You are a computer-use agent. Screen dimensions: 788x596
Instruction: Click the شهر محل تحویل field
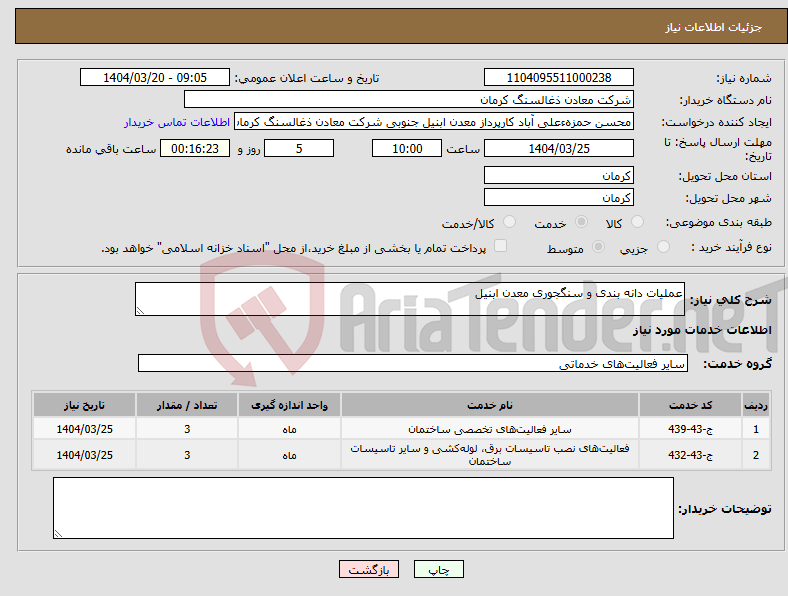pyautogui.click(x=559, y=197)
